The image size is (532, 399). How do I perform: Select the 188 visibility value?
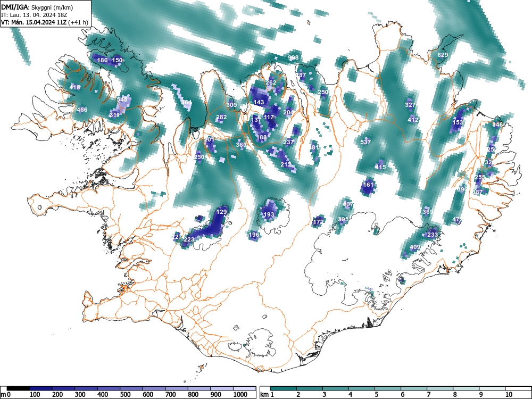click(x=261, y=137)
